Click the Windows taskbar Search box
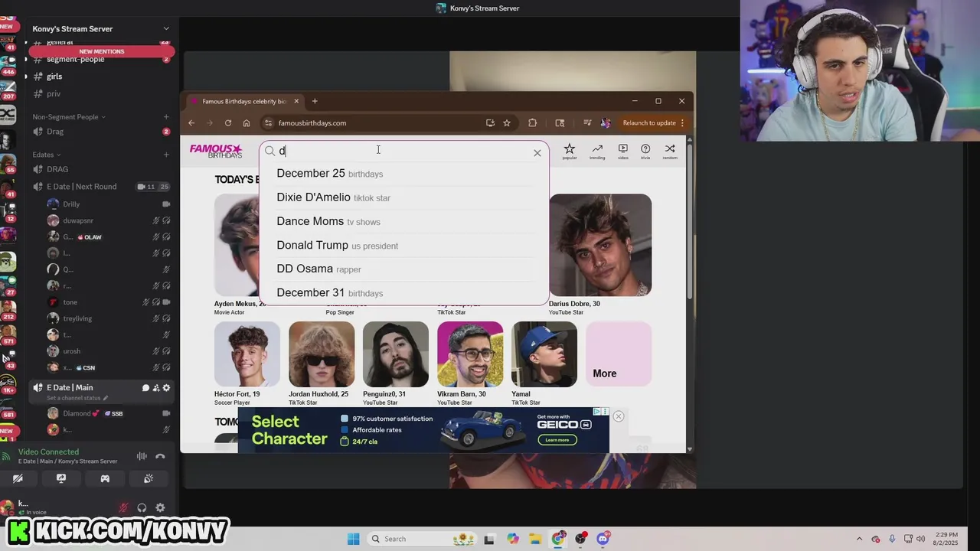Viewport: 980px width, 551px height. click(x=422, y=539)
